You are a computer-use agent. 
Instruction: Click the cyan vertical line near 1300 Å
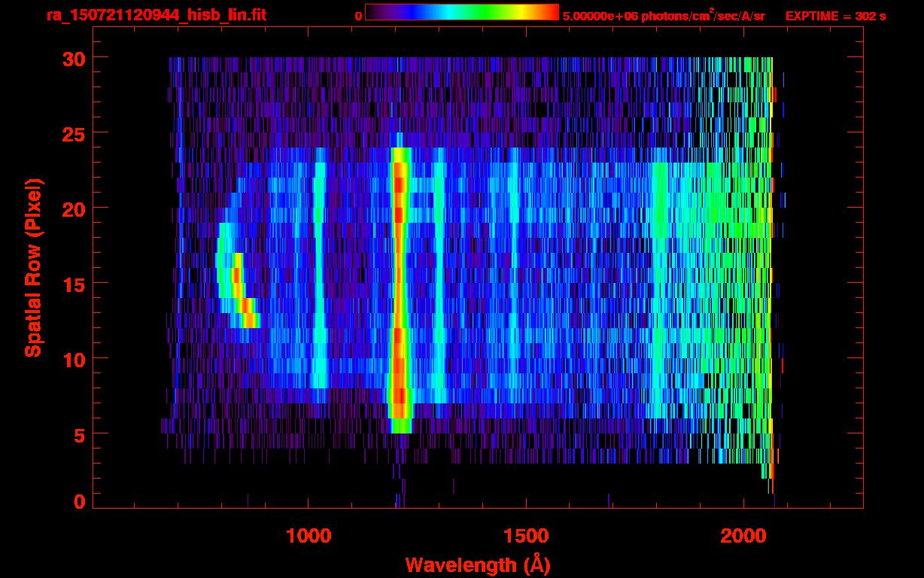point(439,275)
